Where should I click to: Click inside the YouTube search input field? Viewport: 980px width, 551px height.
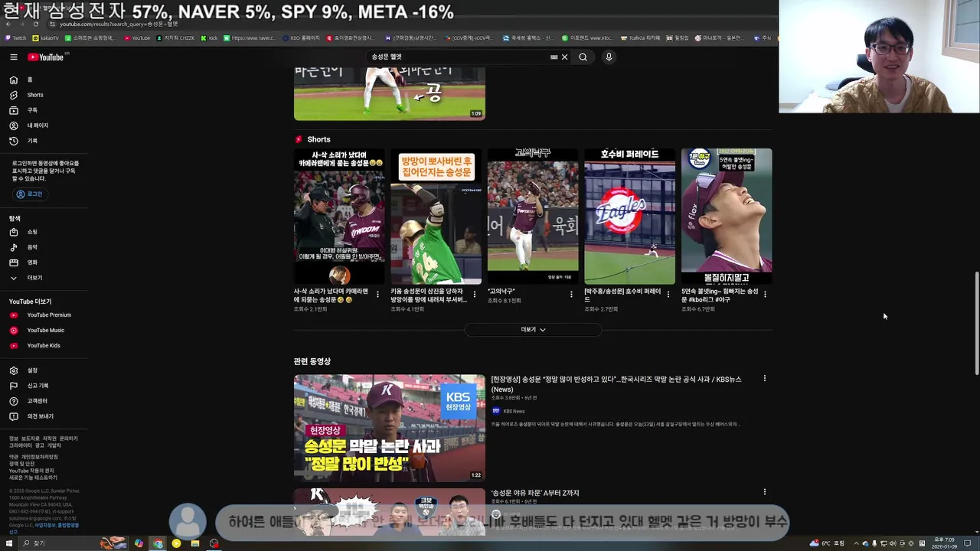tap(458, 57)
